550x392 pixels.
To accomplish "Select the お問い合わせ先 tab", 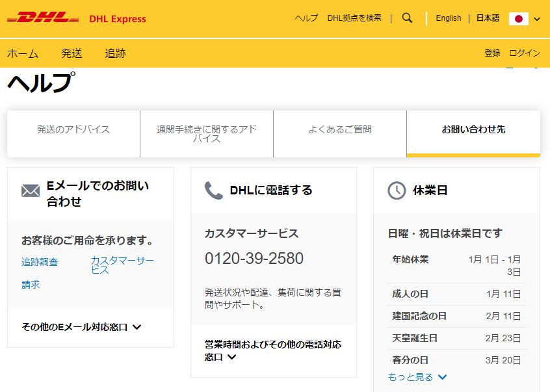I will [x=473, y=133].
